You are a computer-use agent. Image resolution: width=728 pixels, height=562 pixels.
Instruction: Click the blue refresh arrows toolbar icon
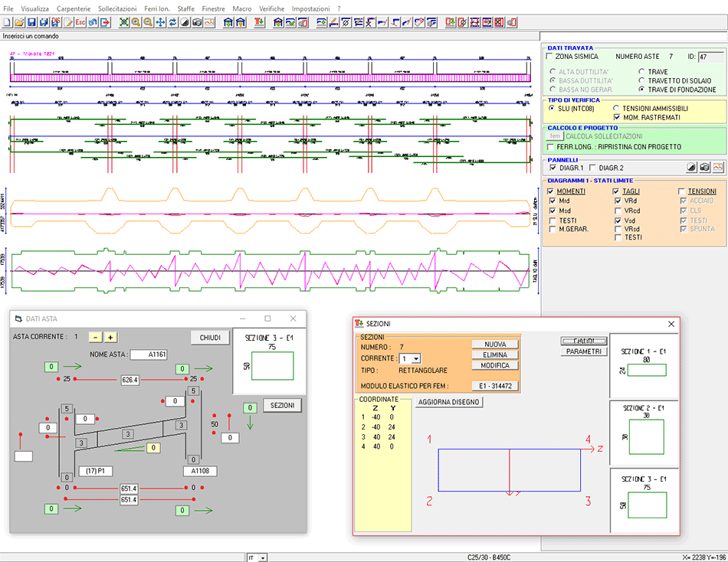172,22
